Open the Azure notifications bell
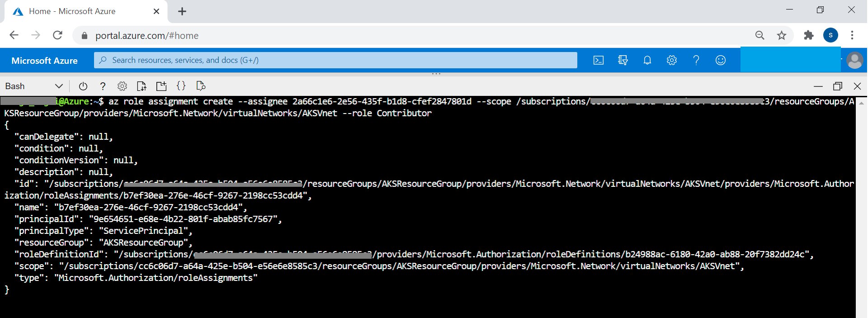 tap(647, 60)
